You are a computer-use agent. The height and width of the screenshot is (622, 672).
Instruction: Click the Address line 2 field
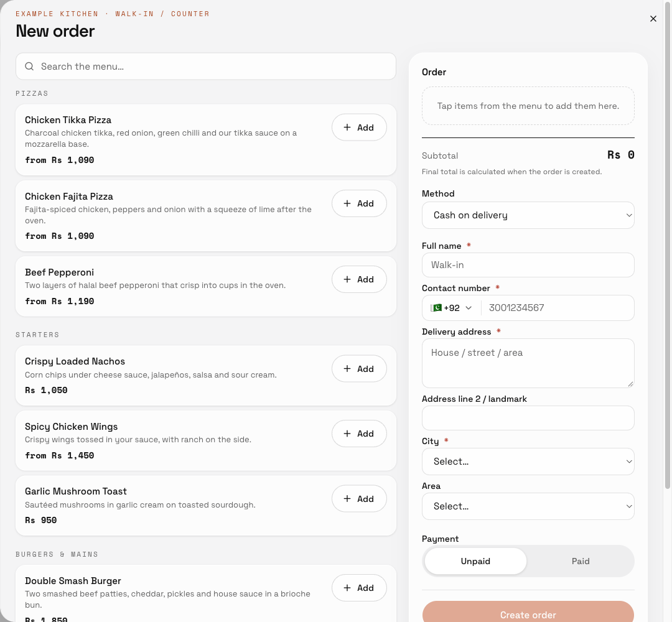coord(528,418)
